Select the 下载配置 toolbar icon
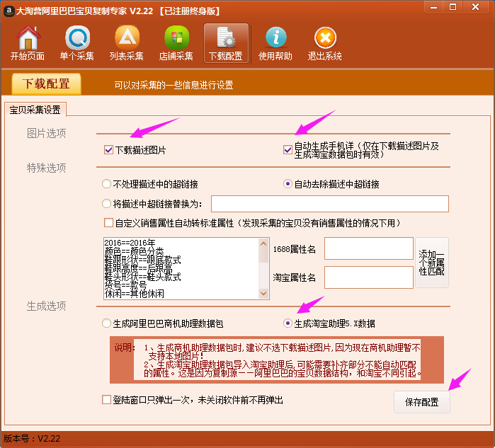This screenshot has height=448, width=495. point(226,44)
